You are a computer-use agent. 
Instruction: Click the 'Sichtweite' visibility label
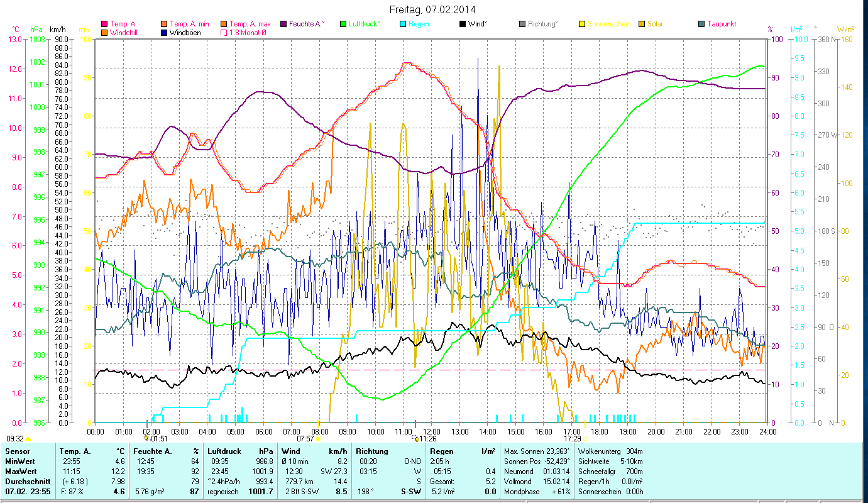pos(593,462)
